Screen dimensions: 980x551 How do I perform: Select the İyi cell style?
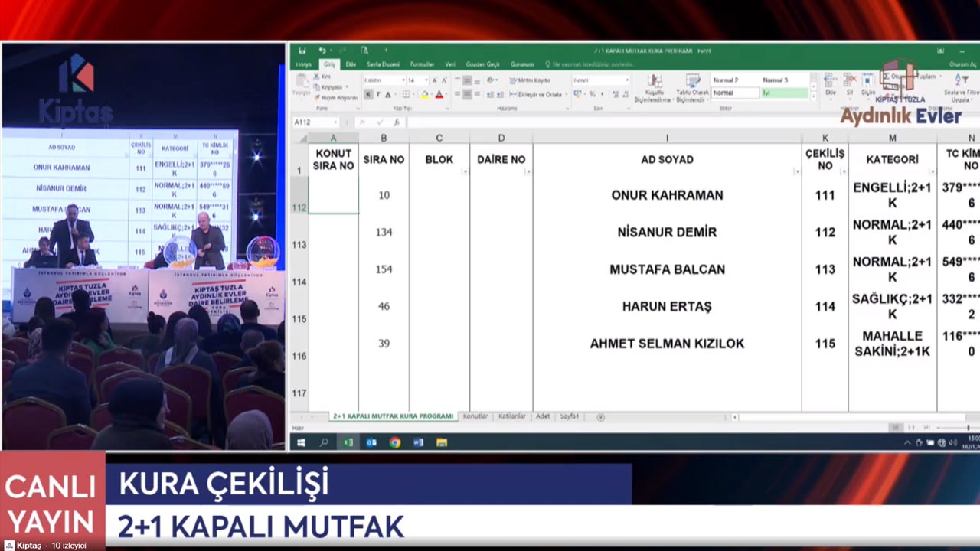click(784, 93)
